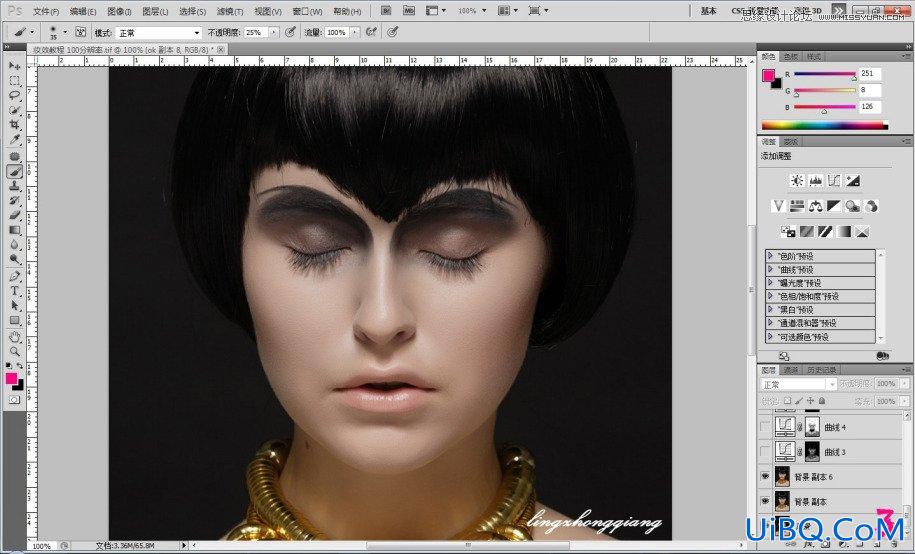The image size is (915, 554).
Task: Open the 帮助(H) menu
Action: click(347, 11)
